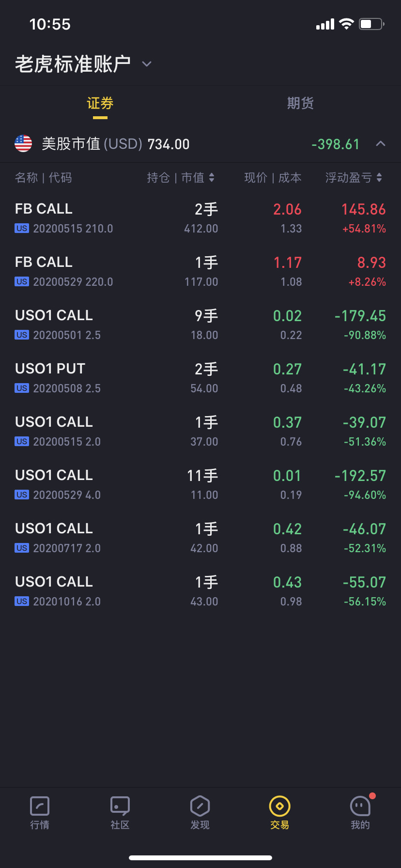The width and height of the screenshot is (401, 868).
Task: Switch to the 期货 futures tab
Action: pyautogui.click(x=300, y=103)
